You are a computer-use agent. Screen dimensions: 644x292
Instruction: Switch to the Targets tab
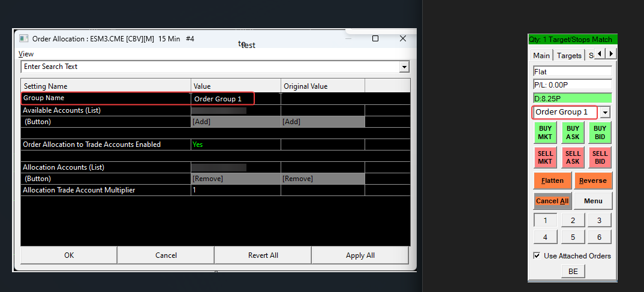(x=569, y=55)
